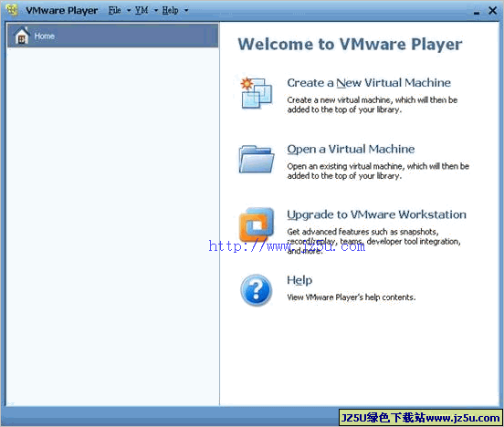
Task: Minimize the VMware Player window
Action: click(477, 12)
